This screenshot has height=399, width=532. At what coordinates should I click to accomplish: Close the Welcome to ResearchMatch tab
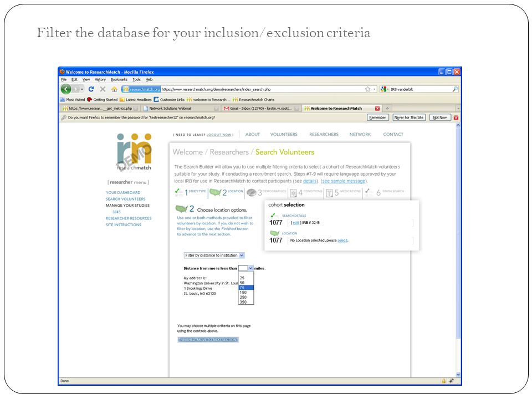point(377,109)
